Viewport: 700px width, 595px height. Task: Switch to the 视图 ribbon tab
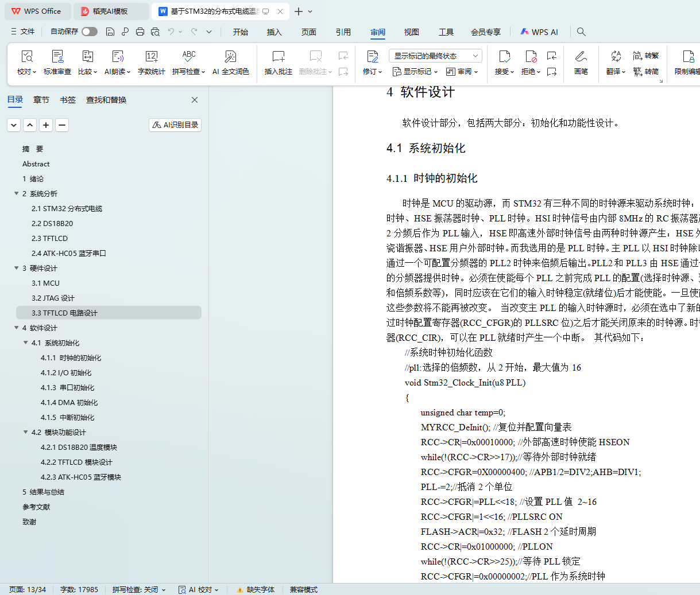coord(411,32)
